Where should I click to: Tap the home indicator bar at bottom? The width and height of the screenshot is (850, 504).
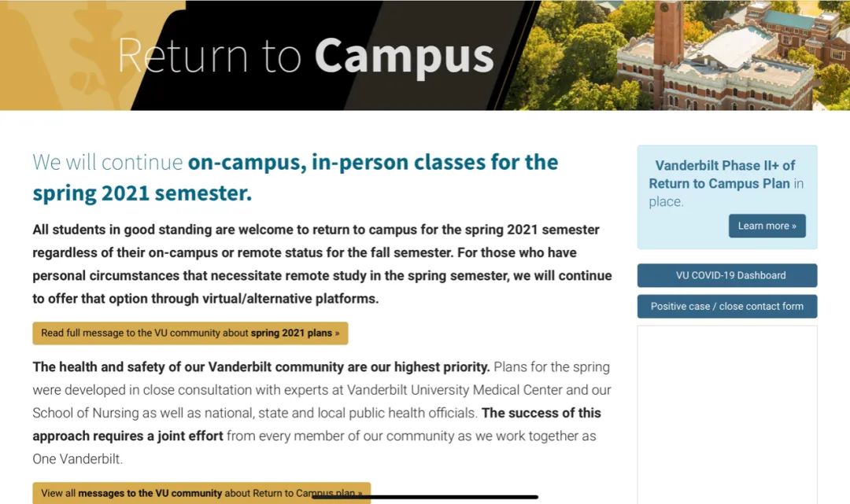click(425, 496)
